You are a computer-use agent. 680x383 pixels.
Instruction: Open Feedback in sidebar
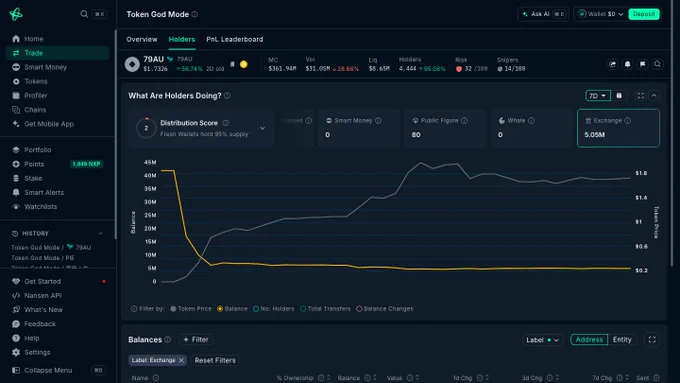point(39,324)
